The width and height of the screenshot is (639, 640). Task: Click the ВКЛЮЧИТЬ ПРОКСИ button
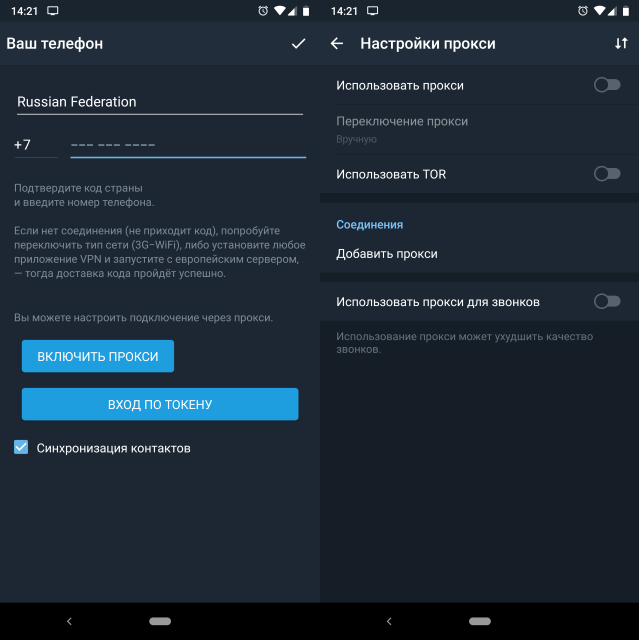coord(98,356)
